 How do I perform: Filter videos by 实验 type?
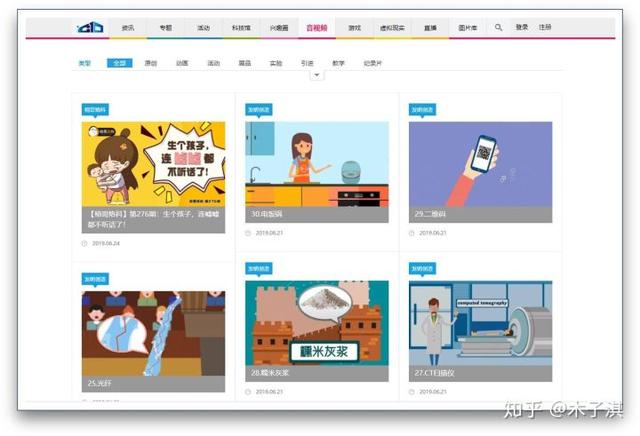[x=276, y=63]
